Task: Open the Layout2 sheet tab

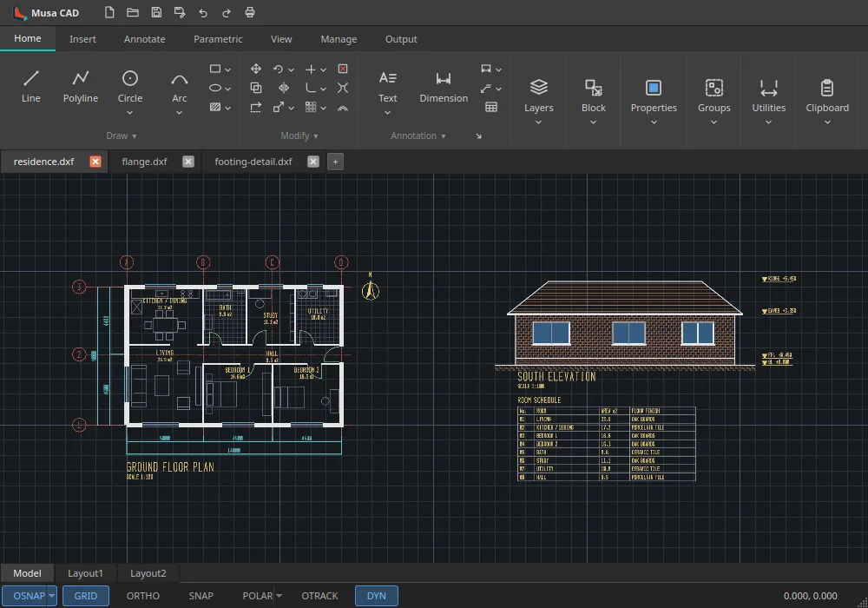Action: click(x=148, y=573)
